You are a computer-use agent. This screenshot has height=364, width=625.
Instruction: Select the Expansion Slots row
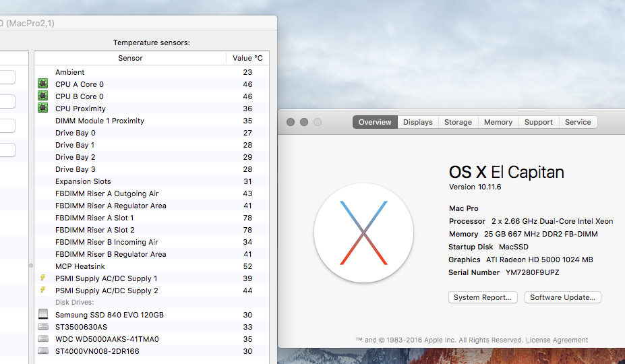(x=152, y=181)
